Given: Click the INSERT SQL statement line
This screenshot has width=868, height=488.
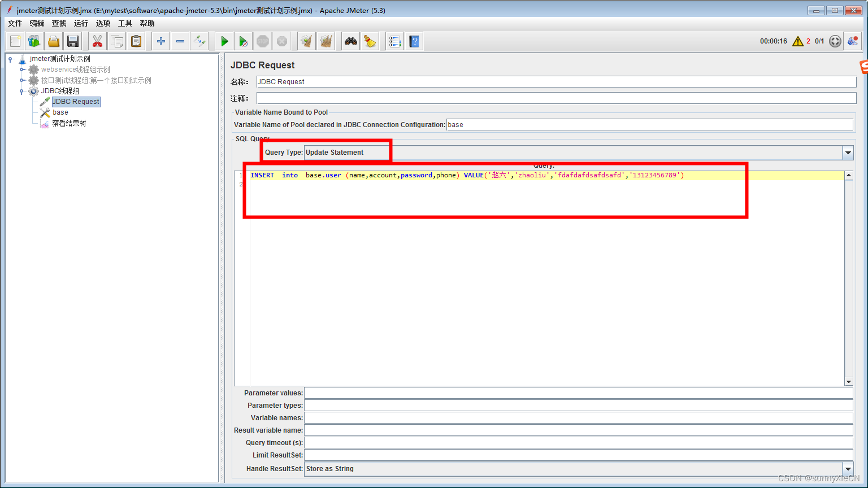Looking at the screenshot, I should pyautogui.click(x=467, y=176).
